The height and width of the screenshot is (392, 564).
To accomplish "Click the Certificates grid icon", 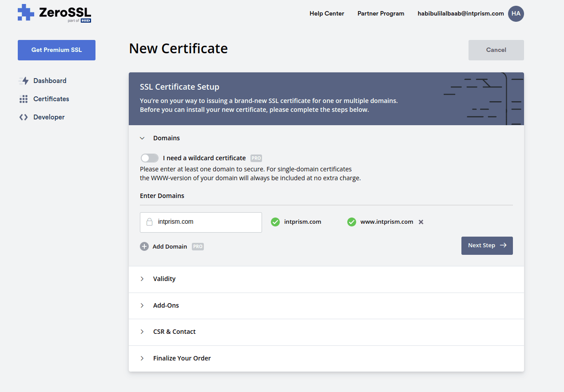I will pyautogui.click(x=24, y=99).
